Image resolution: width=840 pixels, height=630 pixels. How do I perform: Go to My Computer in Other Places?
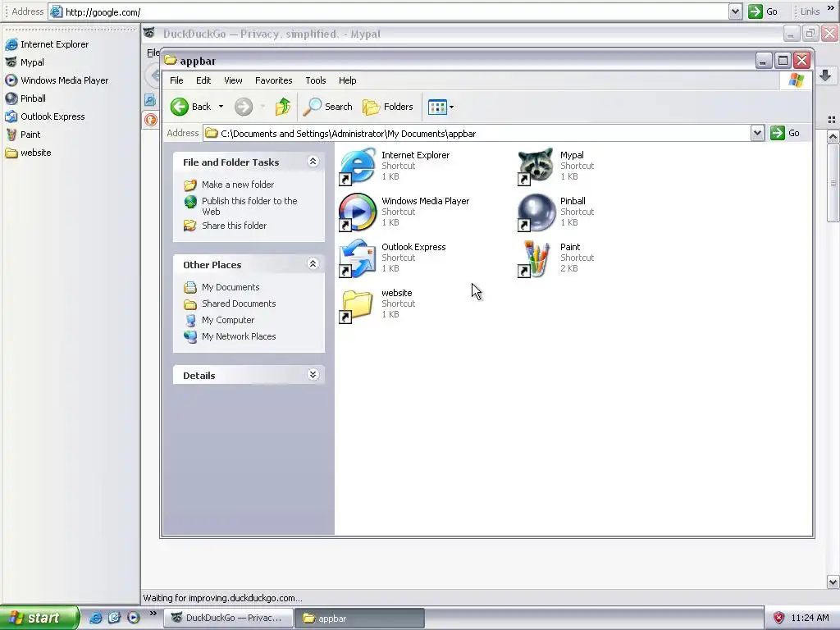[x=228, y=320]
